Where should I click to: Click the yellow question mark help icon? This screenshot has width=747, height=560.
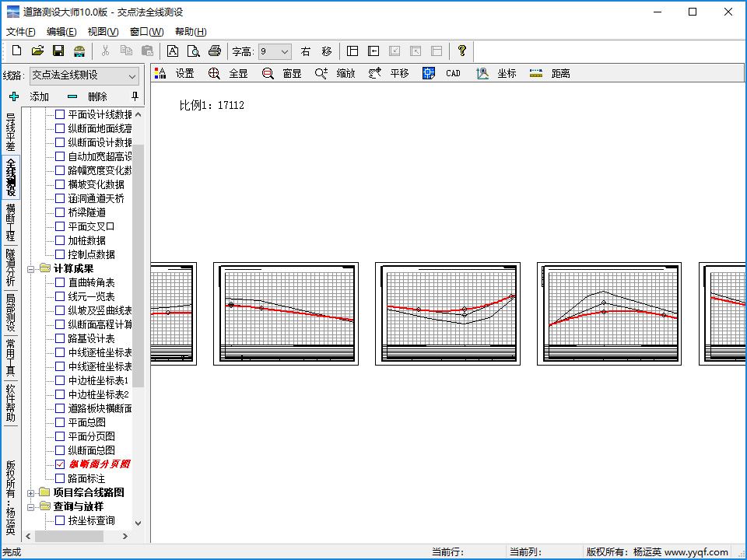(x=461, y=51)
